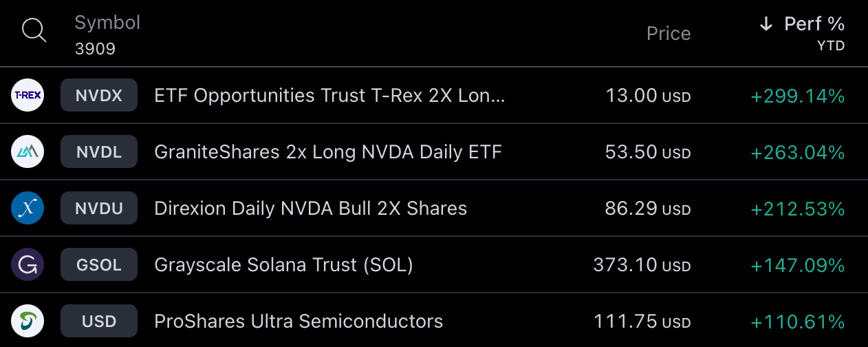The height and width of the screenshot is (347, 868).
Task: Click the GraniteShares mountain logo icon
Action: [x=28, y=151]
